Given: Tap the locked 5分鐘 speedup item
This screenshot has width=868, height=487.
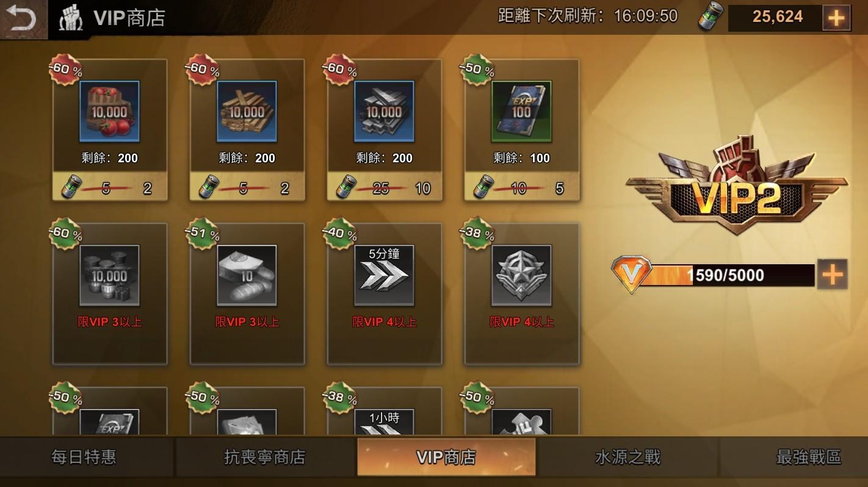Looking at the screenshot, I should coord(384,275).
